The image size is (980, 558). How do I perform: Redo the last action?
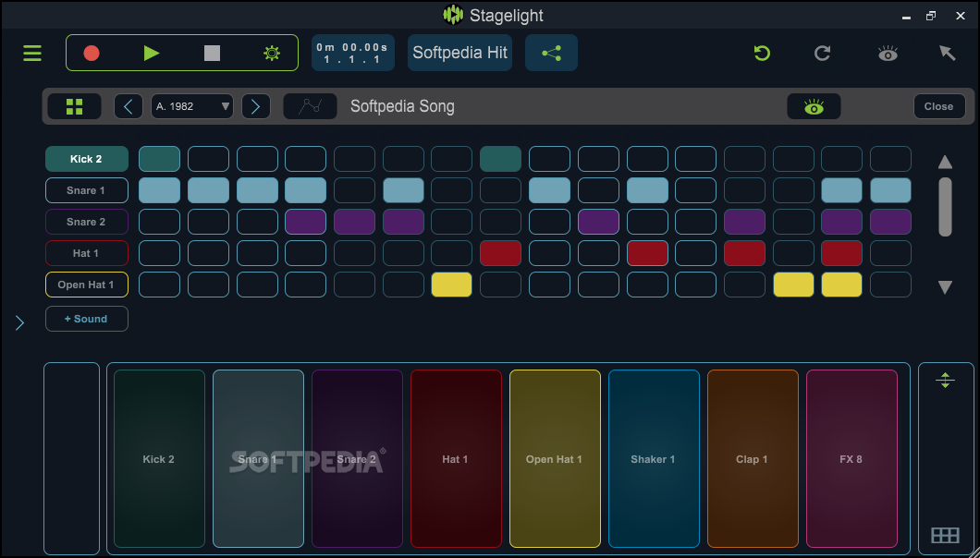pyautogui.click(x=822, y=53)
